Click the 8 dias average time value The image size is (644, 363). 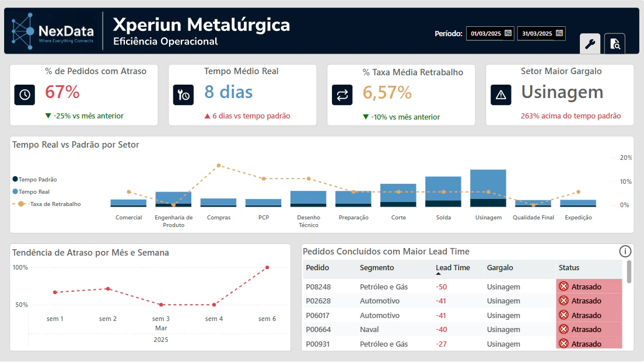click(x=228, y=92)
